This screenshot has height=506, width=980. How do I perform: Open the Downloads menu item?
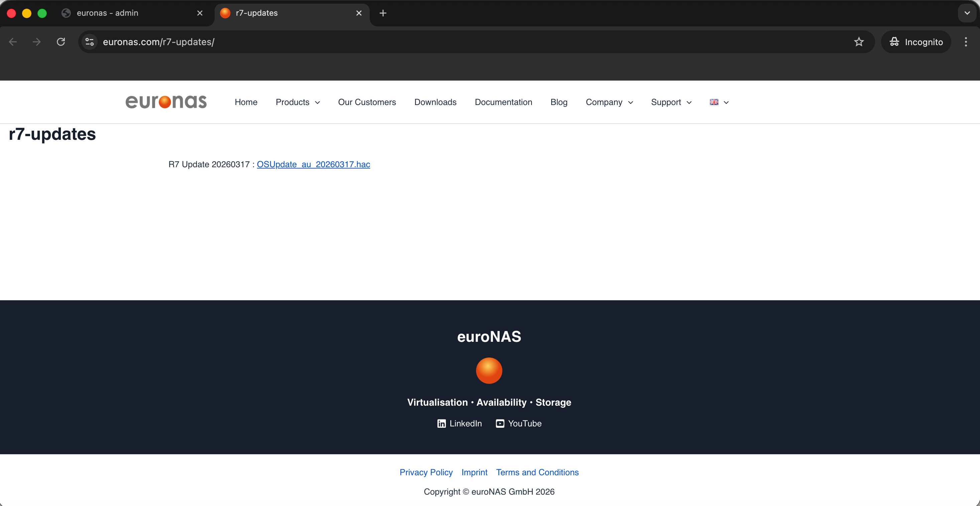(x=435, y=102)
